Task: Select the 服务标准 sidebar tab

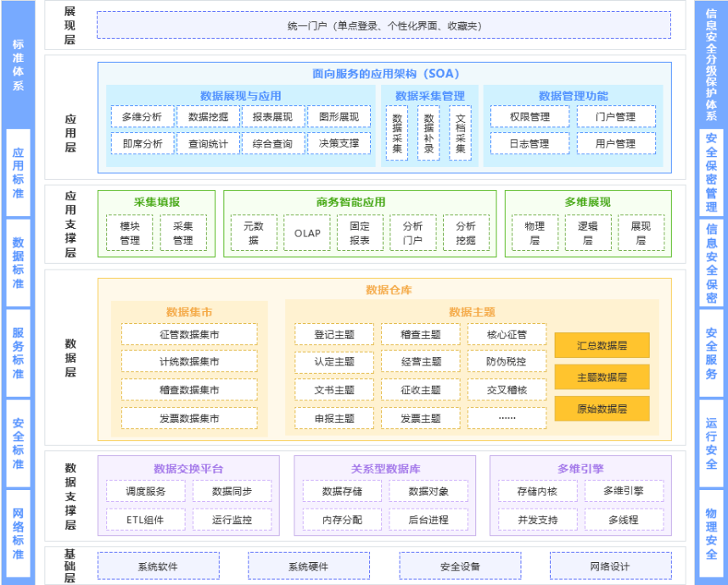Action: [x=18, y=353]
